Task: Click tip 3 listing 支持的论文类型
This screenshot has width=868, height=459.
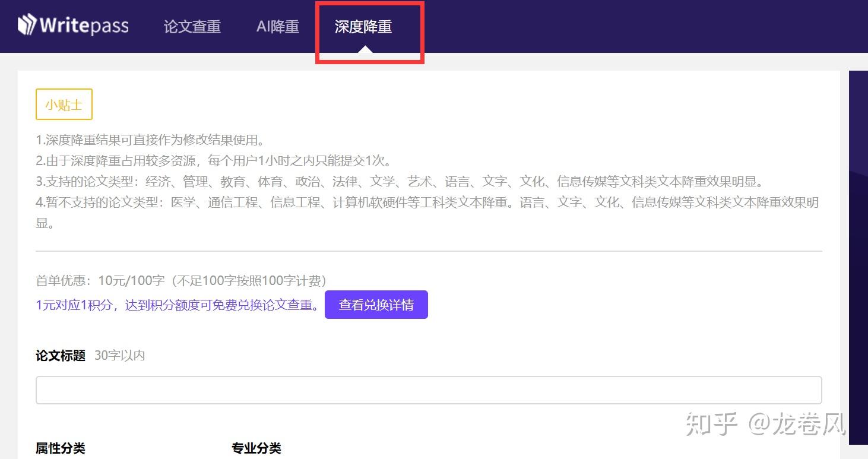Action: (400, 182)
